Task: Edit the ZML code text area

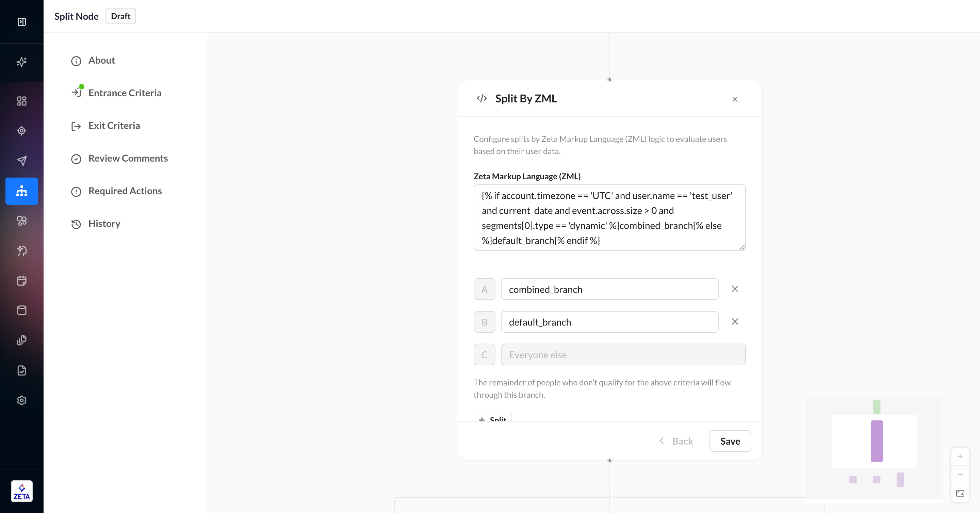Action: pyautogui.click(x=609, y=218)
